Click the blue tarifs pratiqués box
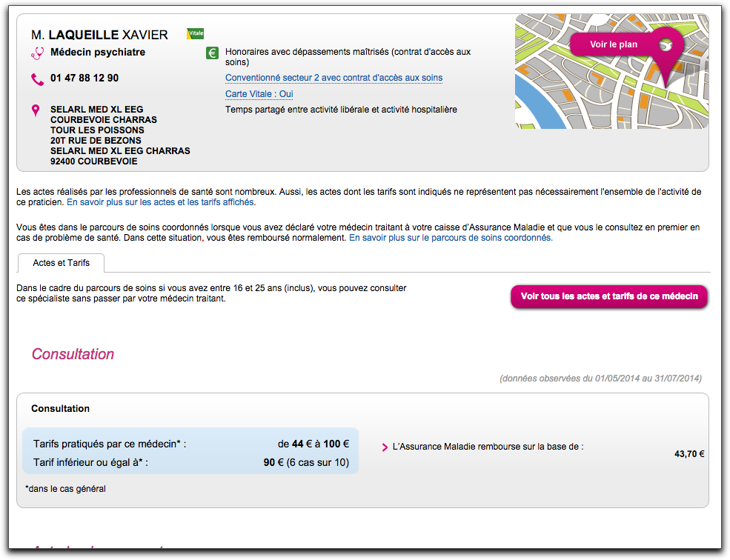The height and width of the screenshot is (560, 730). point(190,450)
